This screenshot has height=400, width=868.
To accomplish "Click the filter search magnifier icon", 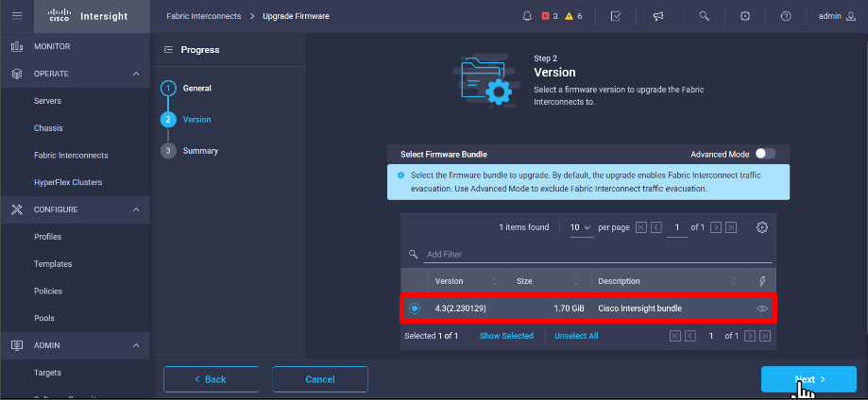I will pyautogui.click(x=413, y=254).
